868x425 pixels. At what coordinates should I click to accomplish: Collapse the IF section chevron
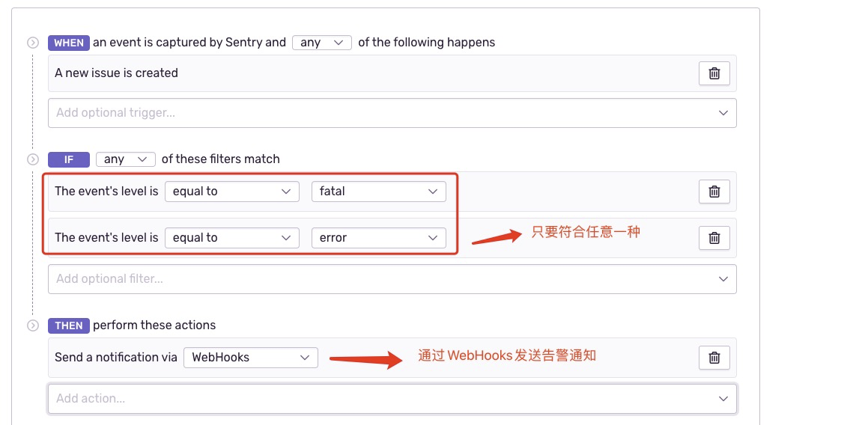33,159
